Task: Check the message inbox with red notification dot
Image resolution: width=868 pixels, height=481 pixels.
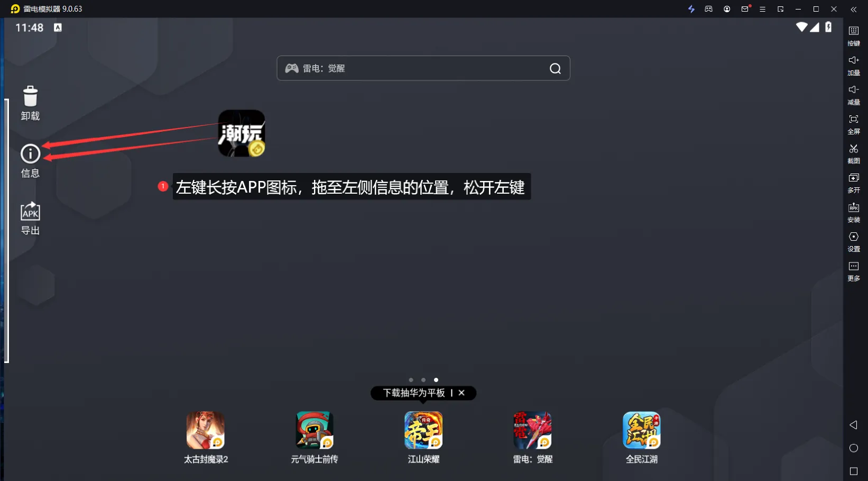Action: pos(744,9)
